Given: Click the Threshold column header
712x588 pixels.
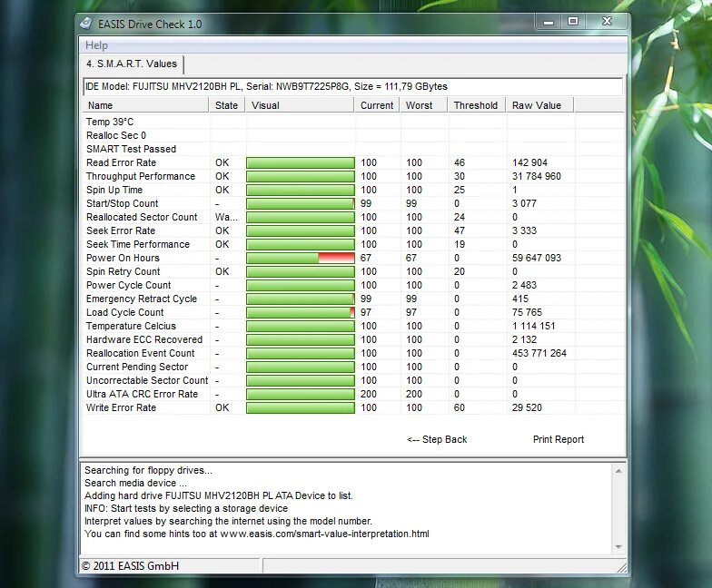Looking at the screenshot, I should pyautogui.click(x=478, y=105).
